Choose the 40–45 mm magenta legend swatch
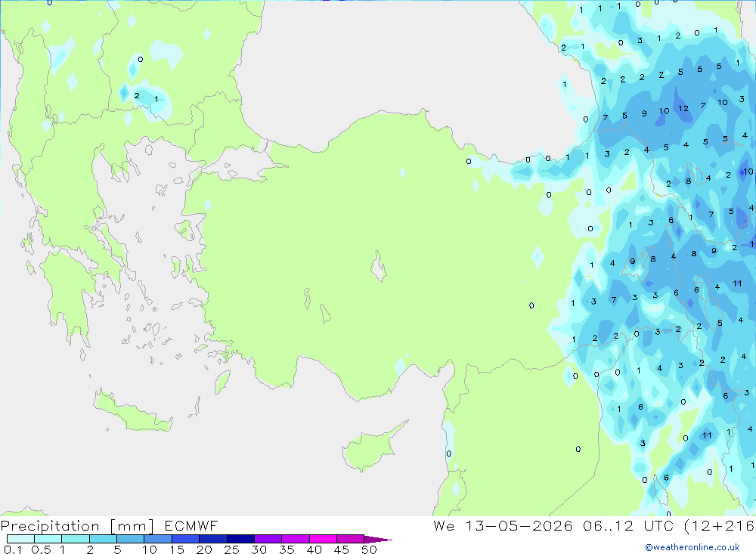This screenshot has height=554, width=756. coord(323,539)
